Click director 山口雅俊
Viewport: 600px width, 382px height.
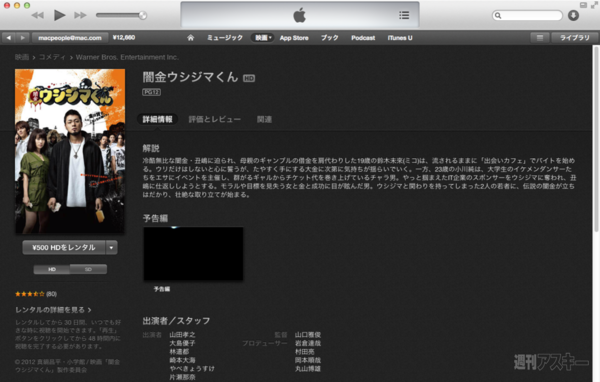(308, 335)
